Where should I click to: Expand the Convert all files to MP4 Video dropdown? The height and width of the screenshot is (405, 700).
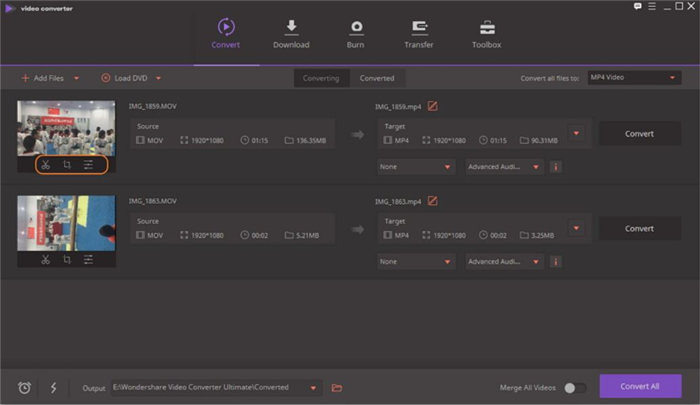coord(633,78)
